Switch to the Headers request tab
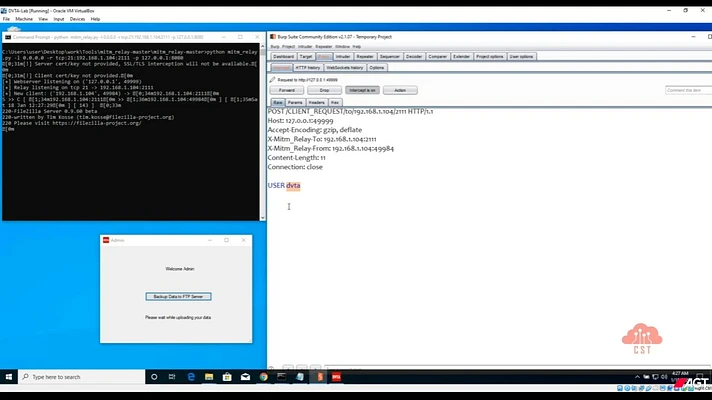712x400 pixels. click(316, 103)
